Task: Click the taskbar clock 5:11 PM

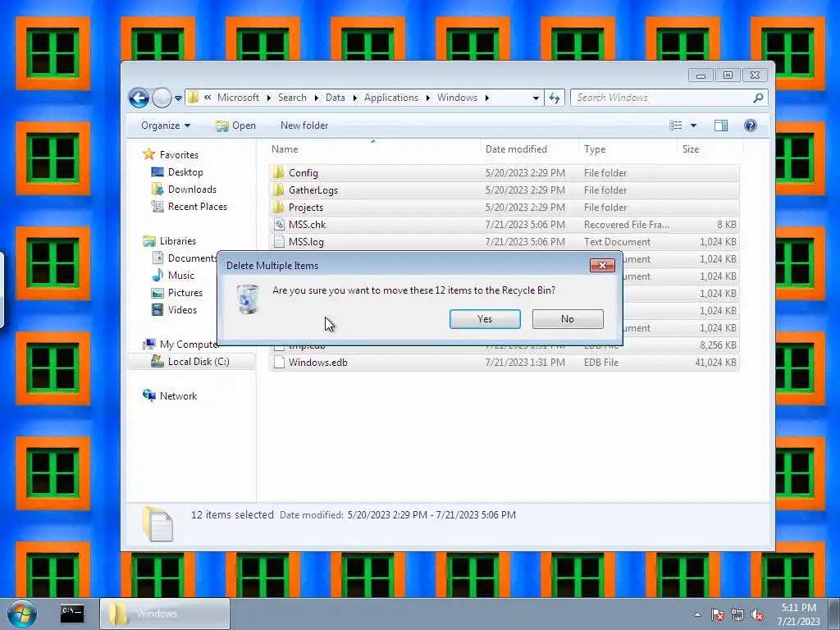Action: 799,608
